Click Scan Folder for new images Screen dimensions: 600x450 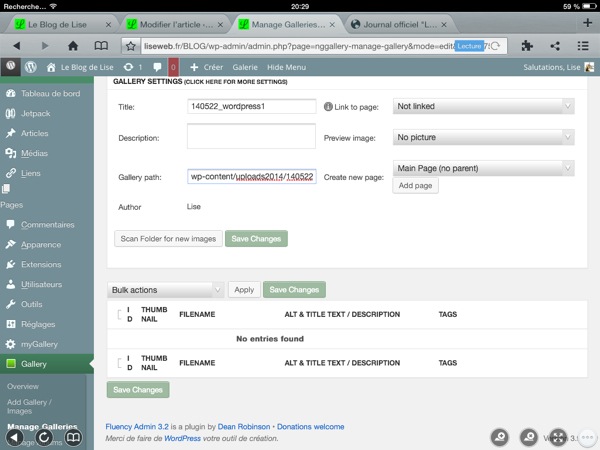(x=168, y=239)
